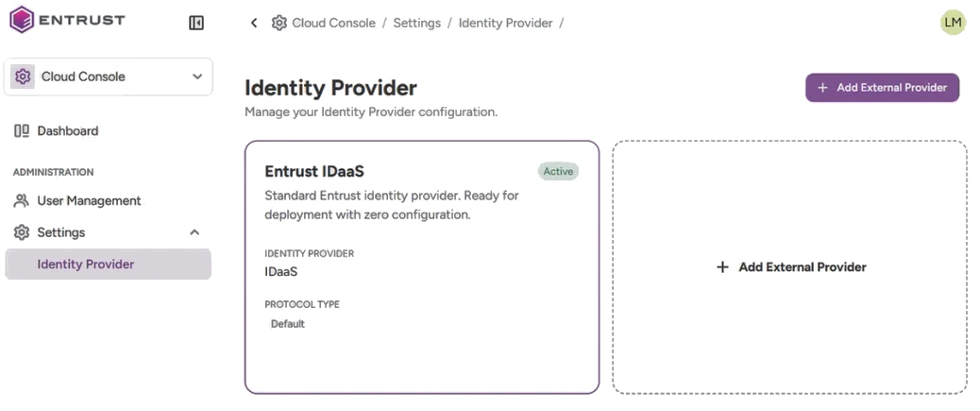Go back with the left arrow

click(254, 23)
